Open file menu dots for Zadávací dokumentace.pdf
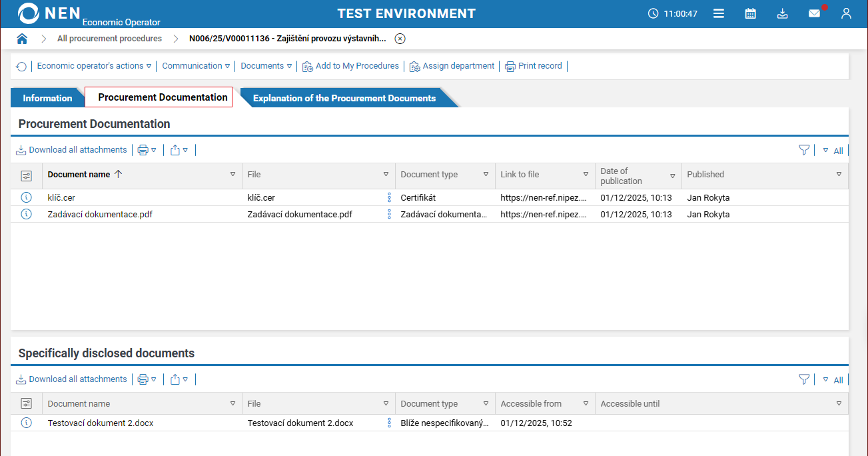Viewport: 868px width, 456px height. (389, 215)
